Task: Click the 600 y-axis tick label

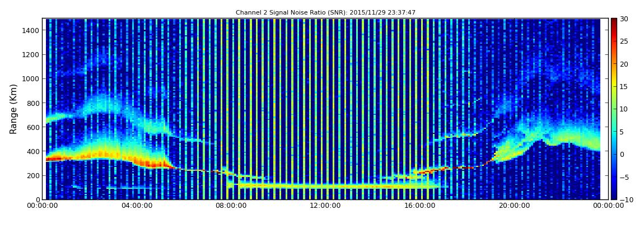Action: [33, 127]
